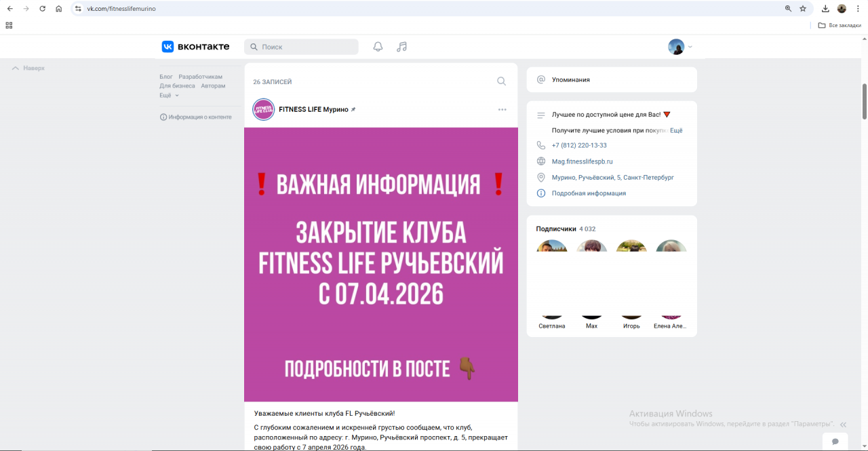Open the "Упоминания" section
The height and width of the screenshot is (451, 868).
pyautogui.click(x=570, y=79)
